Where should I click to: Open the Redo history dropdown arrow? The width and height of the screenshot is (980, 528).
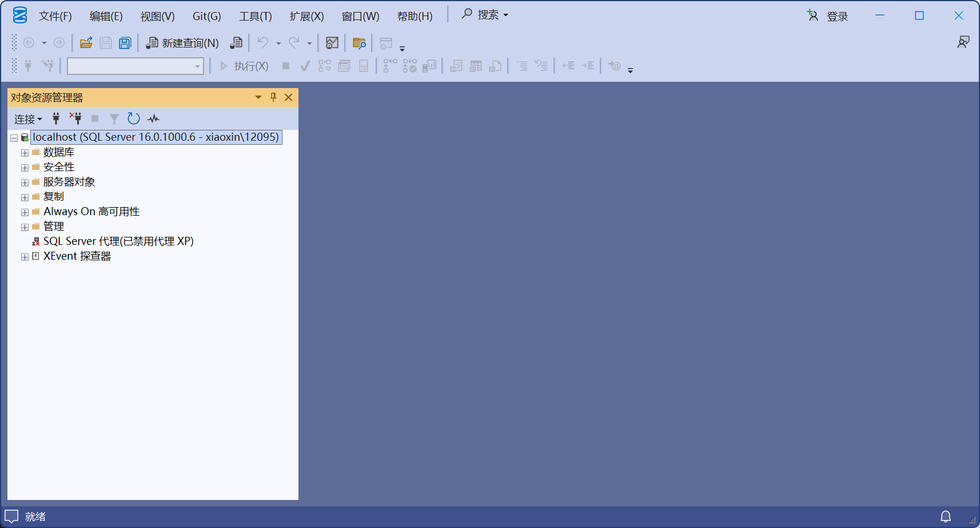click(309, 43)
